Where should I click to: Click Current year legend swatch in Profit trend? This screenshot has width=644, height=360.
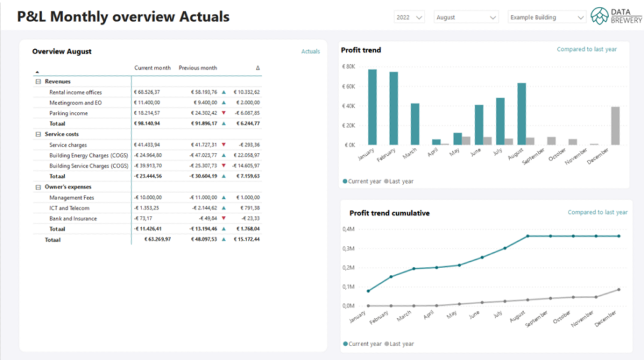pyautogui.click(x=345, y=181)
